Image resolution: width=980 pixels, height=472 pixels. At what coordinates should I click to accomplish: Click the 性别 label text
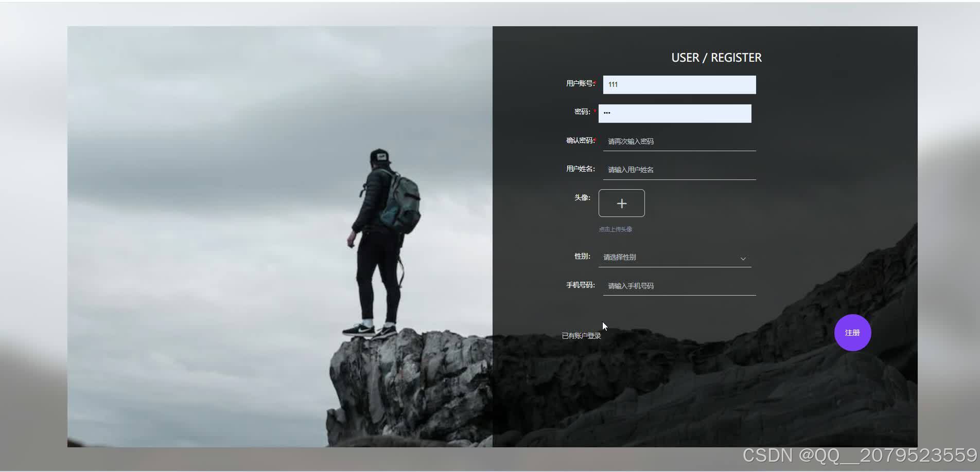pyautogui.click(x=582, y=256)
